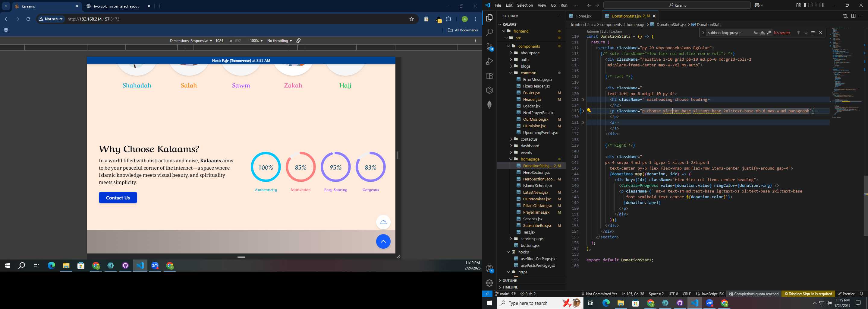Open the 100% zoom dropdown

[x=256, y=40]
